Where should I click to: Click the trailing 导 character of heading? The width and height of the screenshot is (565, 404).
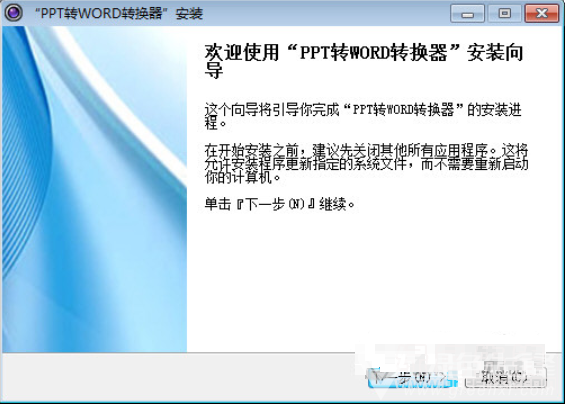214,70
